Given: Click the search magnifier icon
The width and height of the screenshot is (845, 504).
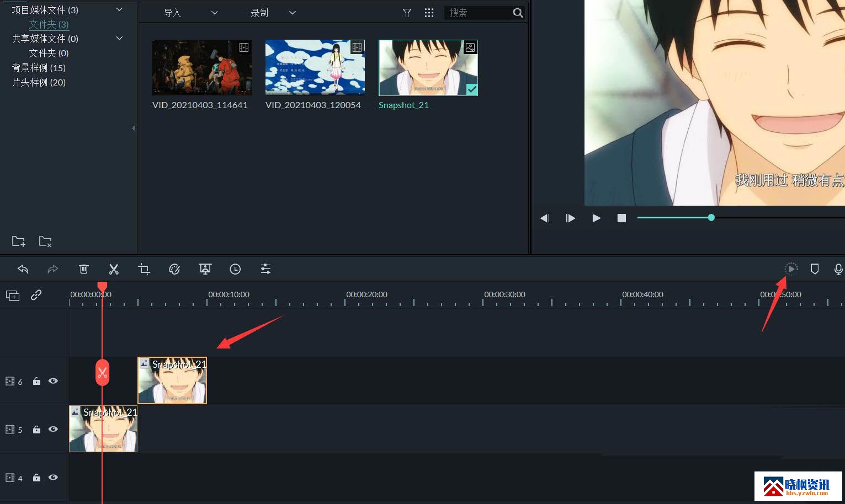Looking at the screenshot, I should pyautogui.click(x=518, y=13).
